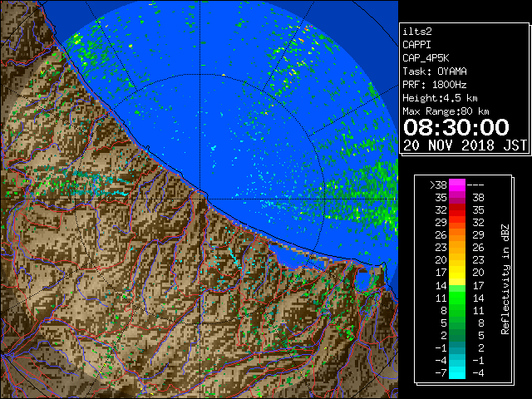Click the 08:30:00 timestamp
This screenshot has width=532, height=399.
pyautogui.click(x=456, y=127)
